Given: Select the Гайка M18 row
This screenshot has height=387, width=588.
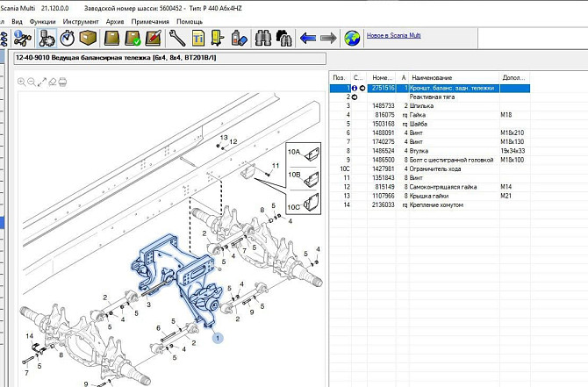Looking at the screenshot, I should point(430,115).
